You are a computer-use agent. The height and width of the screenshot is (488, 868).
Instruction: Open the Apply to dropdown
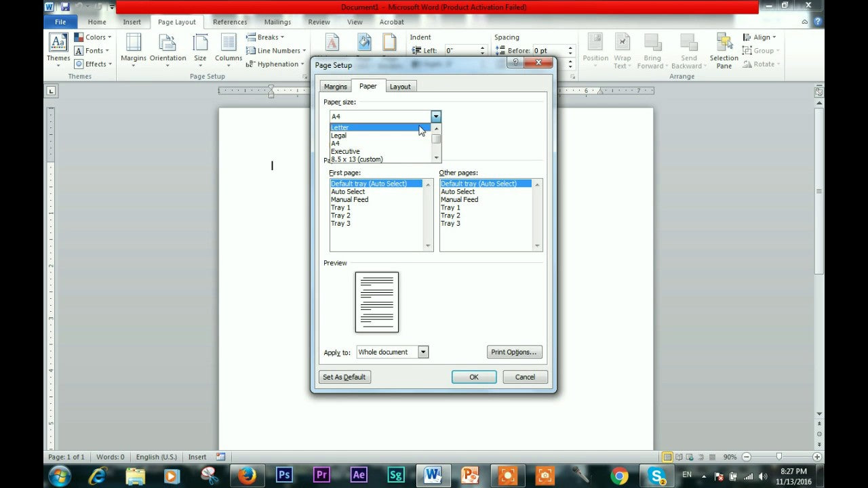pyautogui.click(x=422, y=352)
